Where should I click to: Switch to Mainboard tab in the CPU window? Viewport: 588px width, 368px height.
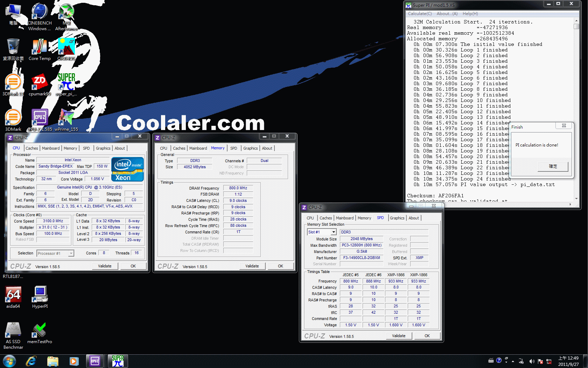tap(51, 148)
